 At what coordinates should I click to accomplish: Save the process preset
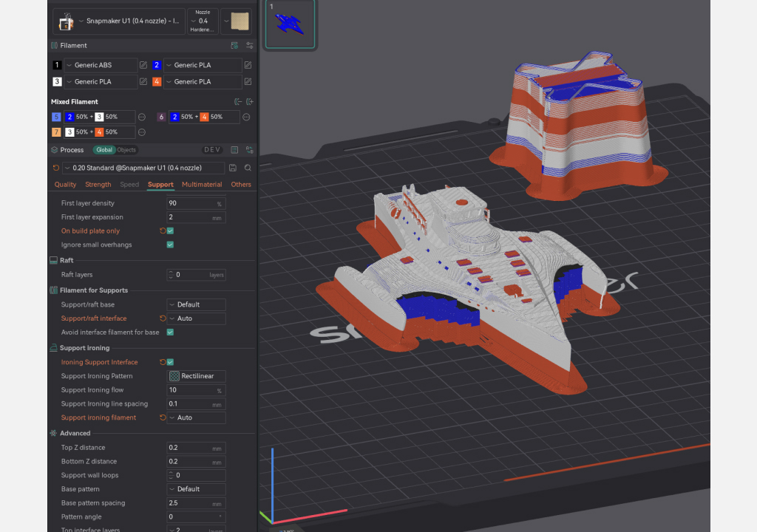point(233,168)
